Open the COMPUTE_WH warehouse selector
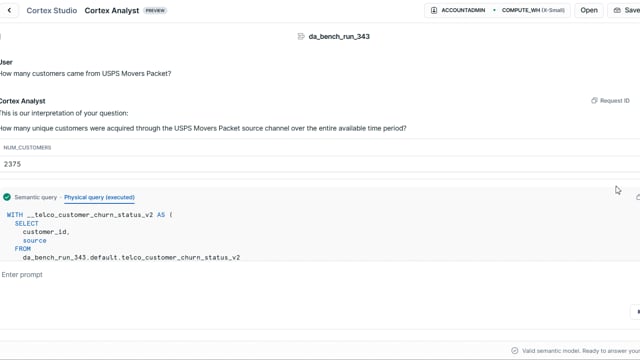Screen dimensions: 640x360 [x=533, y=10]
